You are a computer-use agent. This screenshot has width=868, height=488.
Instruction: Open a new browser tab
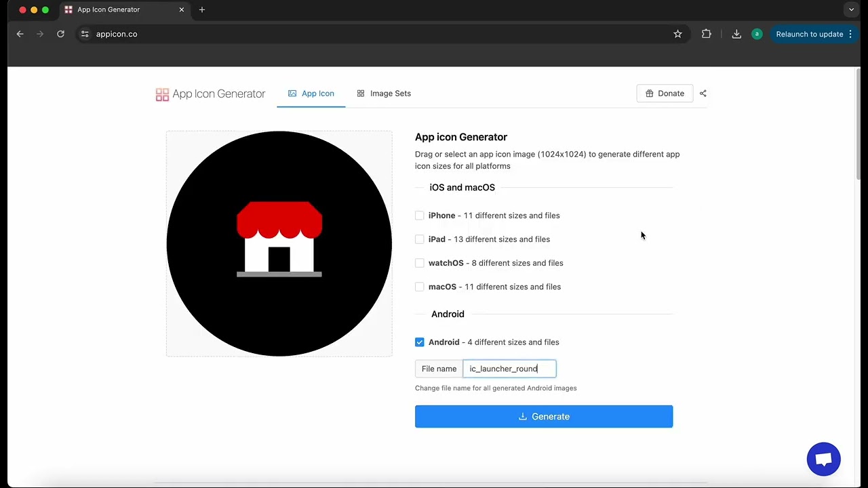click(202, 9)
